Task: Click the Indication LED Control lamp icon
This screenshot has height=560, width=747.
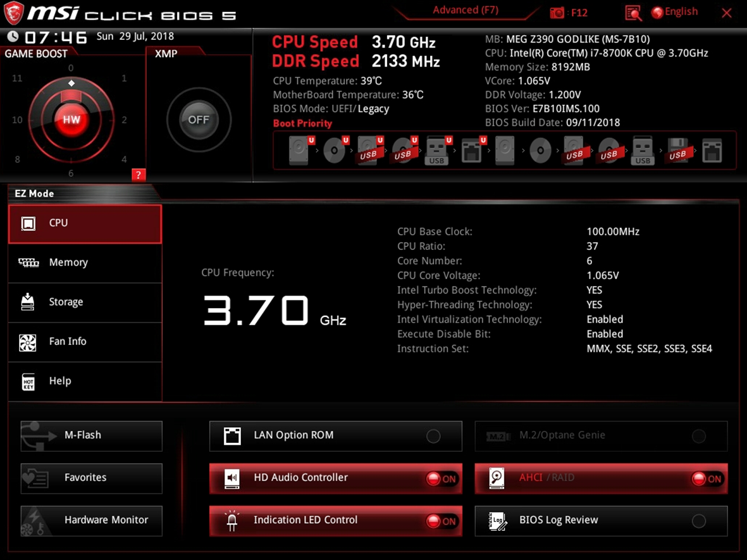Action: 232,520
